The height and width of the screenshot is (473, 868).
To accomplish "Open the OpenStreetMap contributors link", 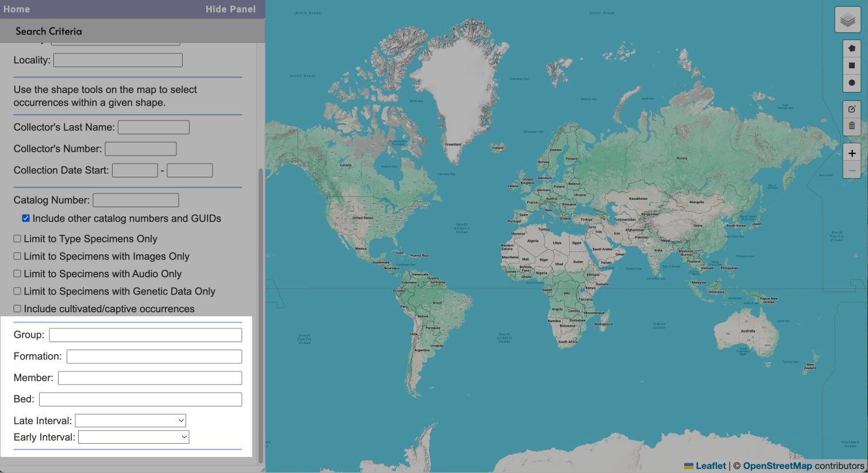I will 777,466.
